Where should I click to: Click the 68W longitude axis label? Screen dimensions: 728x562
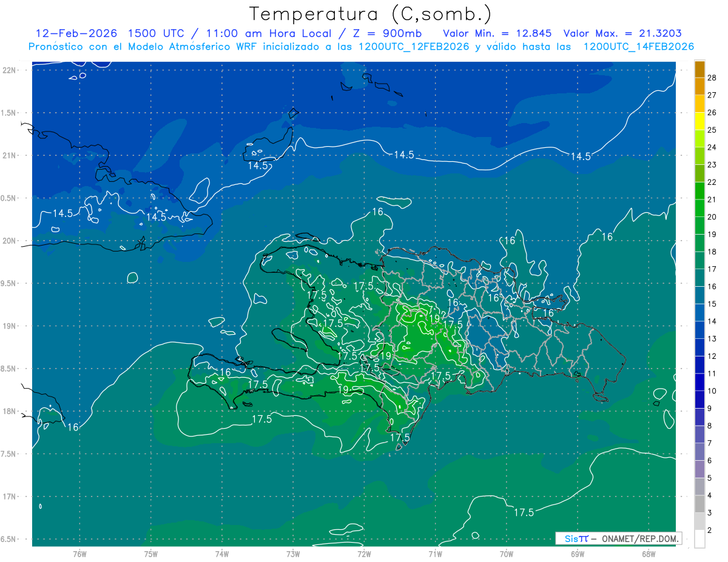click(648, 554)
